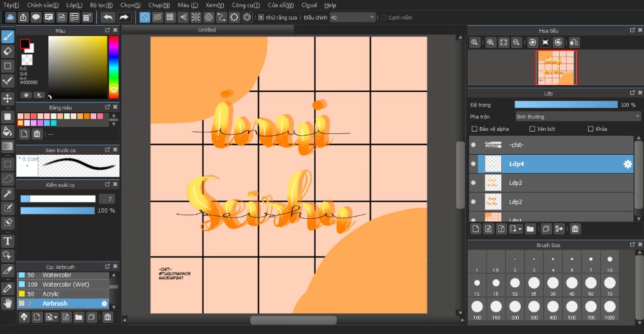644x334 pixels.
Task: Expand the add-layer dropdown arrow
Action: pos(520,229)
